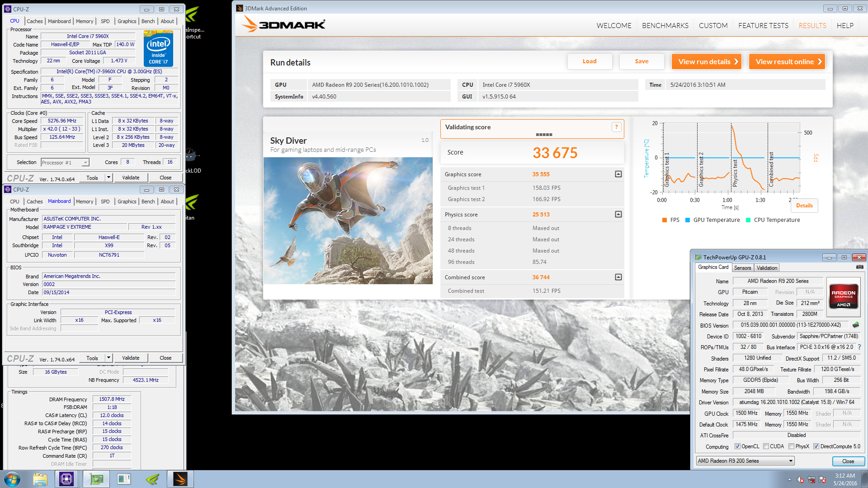This screenshot has height=488, width=868.
Task: Click the Tools button in Mainboard CPU-Z window
Action: 92,358
